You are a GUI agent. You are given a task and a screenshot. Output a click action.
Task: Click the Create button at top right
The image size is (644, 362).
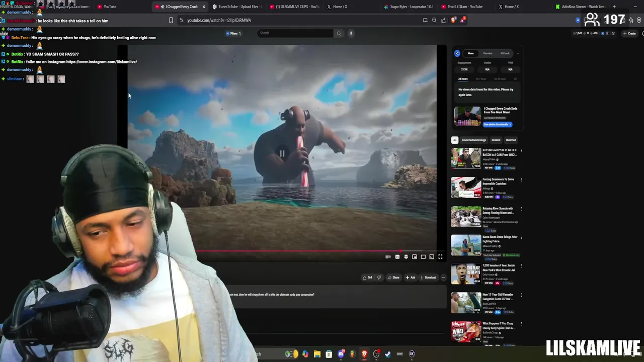[629, 33]
